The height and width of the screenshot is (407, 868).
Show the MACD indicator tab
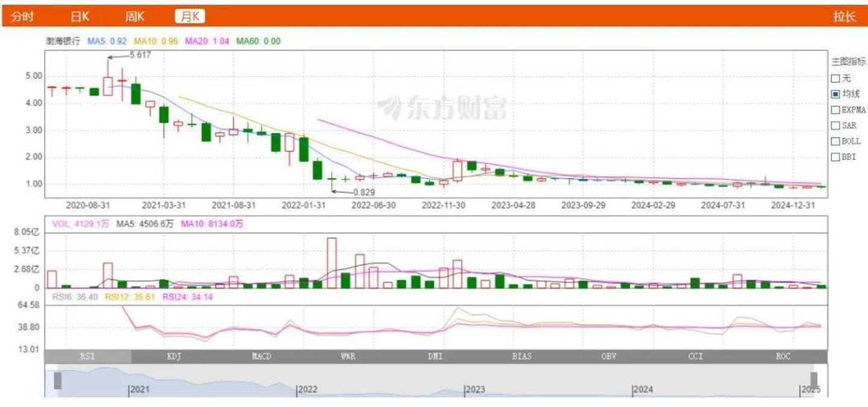click(x=262, y=356)
